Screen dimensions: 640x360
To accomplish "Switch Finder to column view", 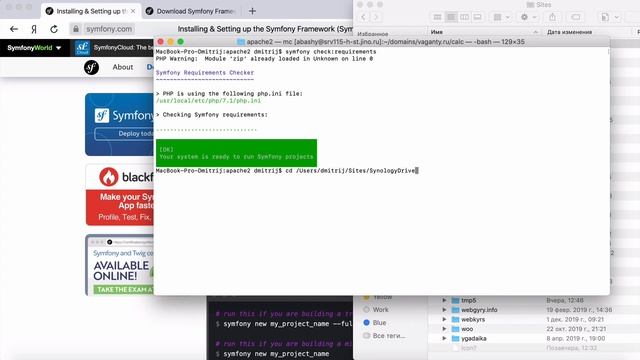I will coord(464,17).
